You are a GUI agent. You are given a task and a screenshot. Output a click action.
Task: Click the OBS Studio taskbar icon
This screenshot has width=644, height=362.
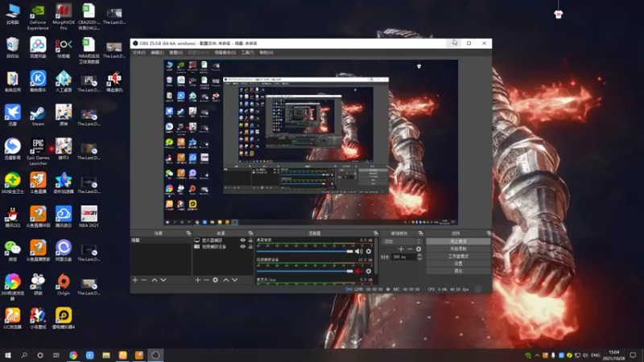[155, 355]
